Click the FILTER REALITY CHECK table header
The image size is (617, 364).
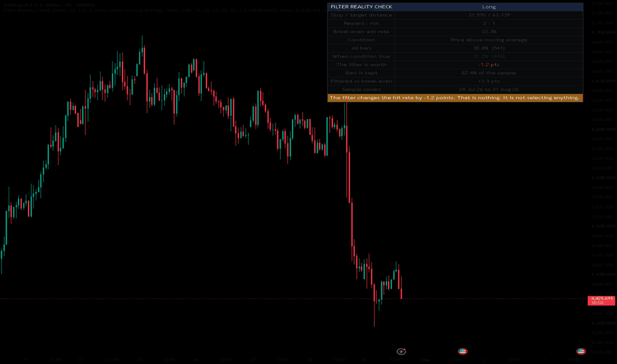(361, 7)
